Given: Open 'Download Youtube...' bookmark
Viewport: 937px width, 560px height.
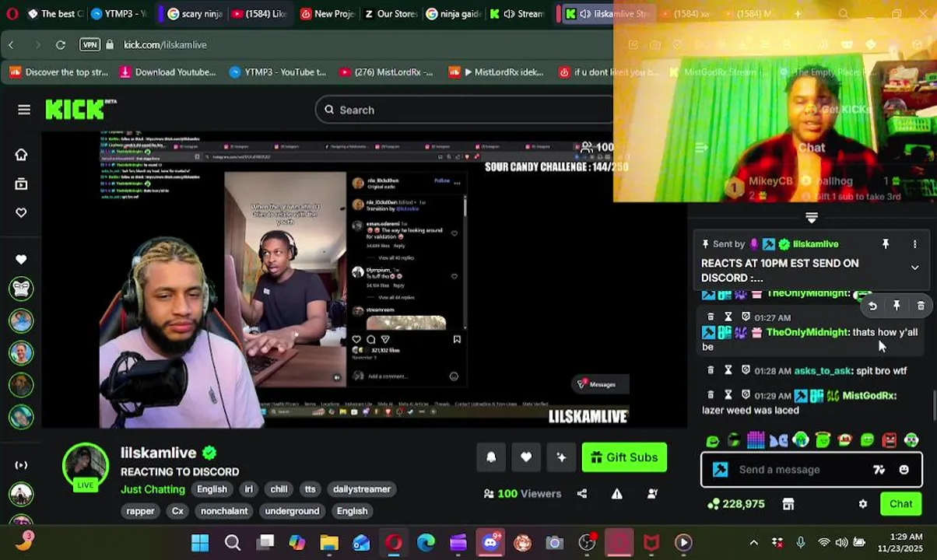Looking at the screenshot, I should coord(167,72).
